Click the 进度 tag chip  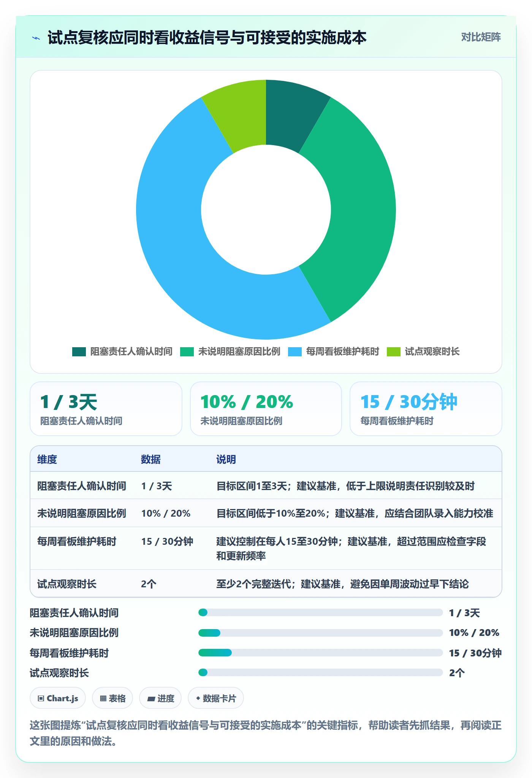point(160,698)
